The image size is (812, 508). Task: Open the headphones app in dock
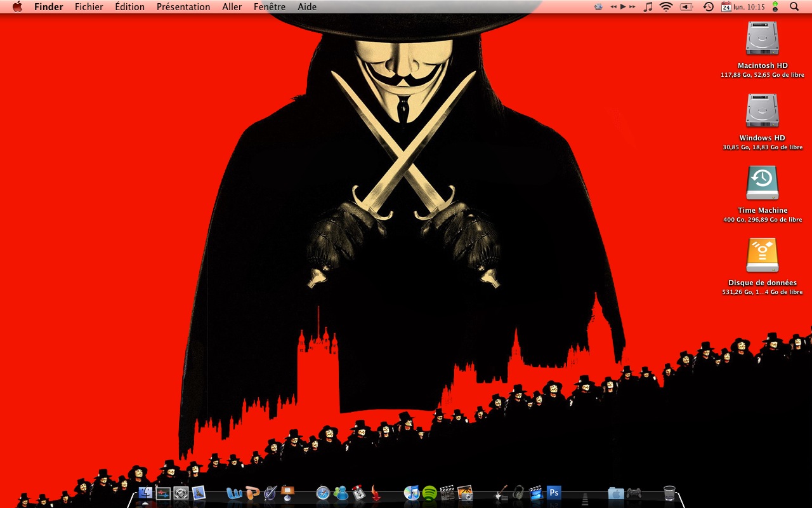[x=519, y=493]
